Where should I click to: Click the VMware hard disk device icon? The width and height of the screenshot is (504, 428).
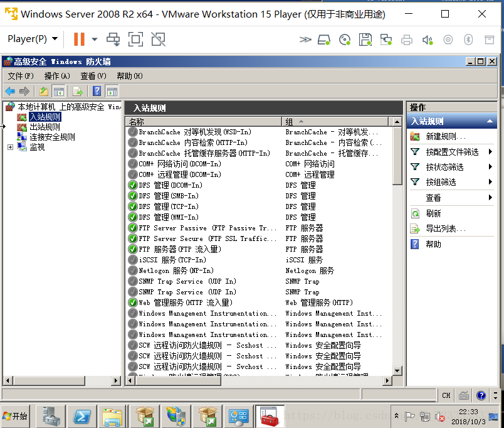click(x=324, y=40)
